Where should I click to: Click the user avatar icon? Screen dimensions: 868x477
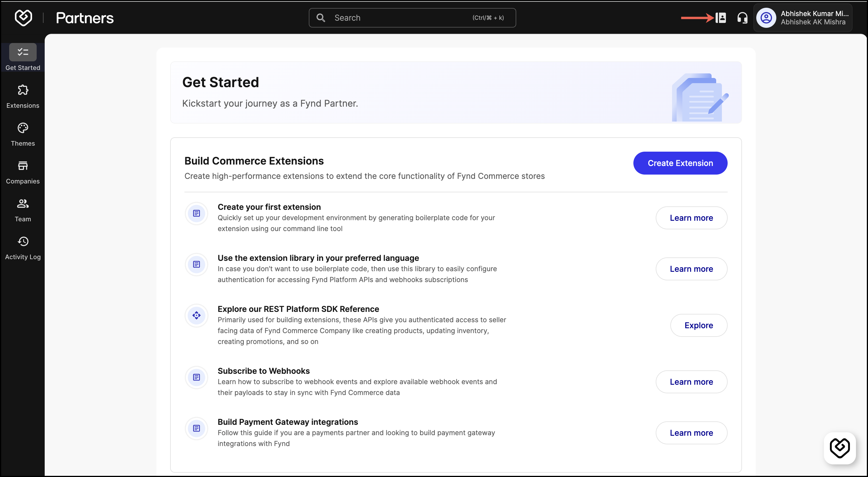pos(766,18)
